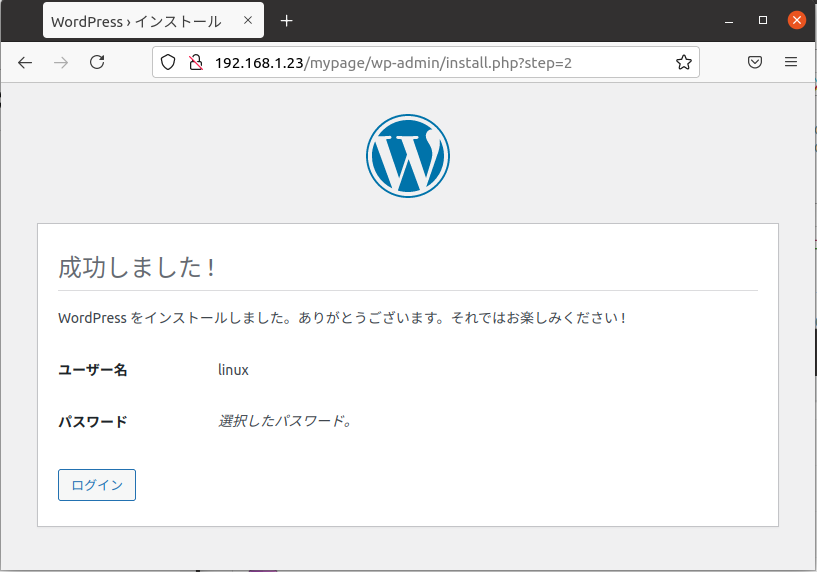Click the 選択したパスワード。 text
The width and height of the screenshot is (817, 572).
click(286, 420)
